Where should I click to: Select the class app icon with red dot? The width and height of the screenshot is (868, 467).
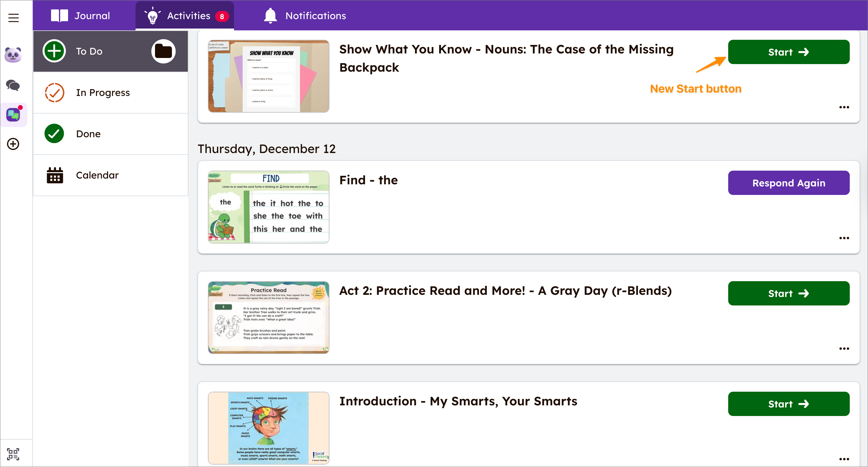pos(13,114)
